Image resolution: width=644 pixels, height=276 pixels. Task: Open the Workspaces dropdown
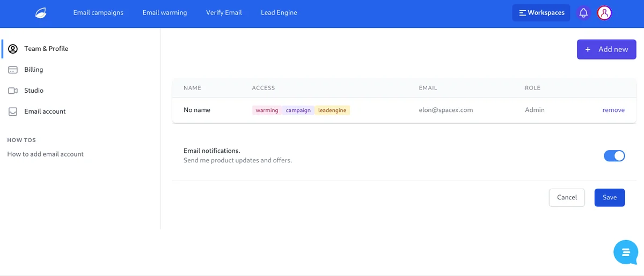coord(541,13)
